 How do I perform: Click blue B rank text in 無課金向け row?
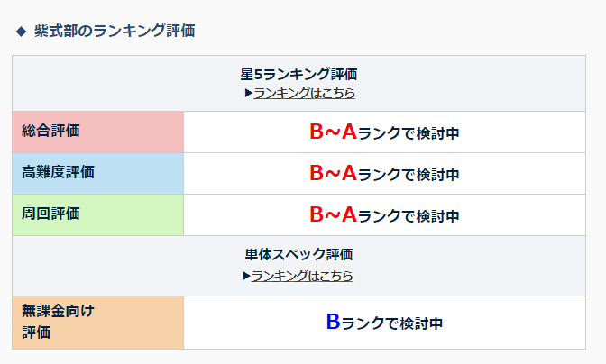[333, 321]
